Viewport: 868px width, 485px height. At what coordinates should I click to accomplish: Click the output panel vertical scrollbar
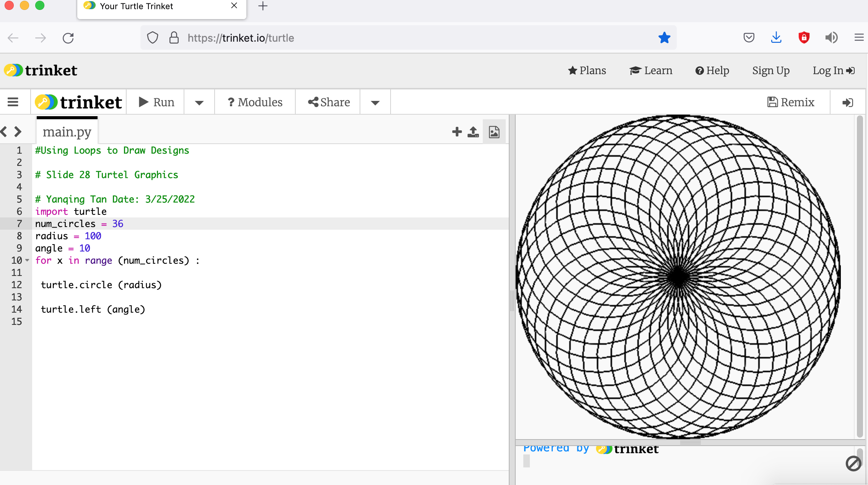pyautogui.click(x=860, y=277)
